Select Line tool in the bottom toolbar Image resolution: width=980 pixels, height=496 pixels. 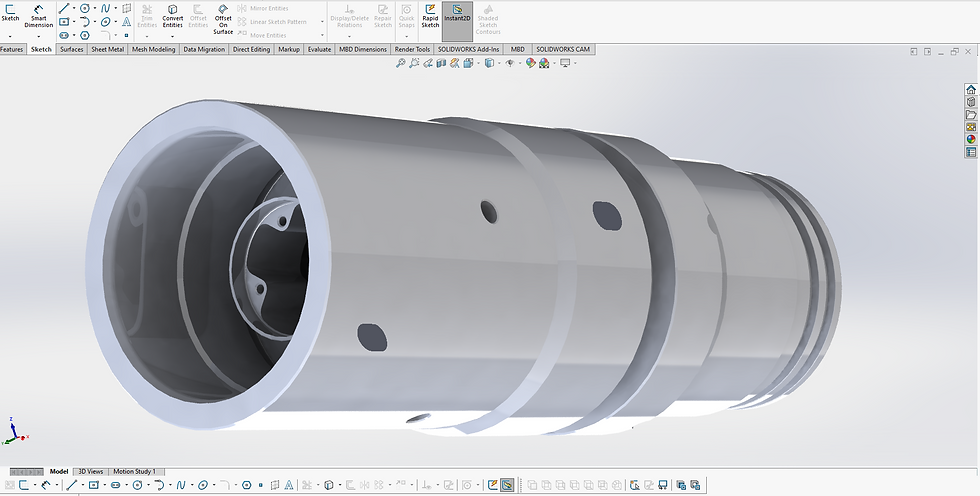click(x=72, y=485)
